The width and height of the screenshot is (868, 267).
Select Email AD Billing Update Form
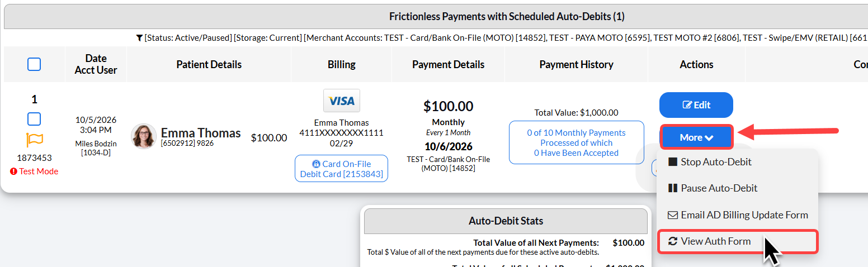pyautogui.click(x=737, y=215)
